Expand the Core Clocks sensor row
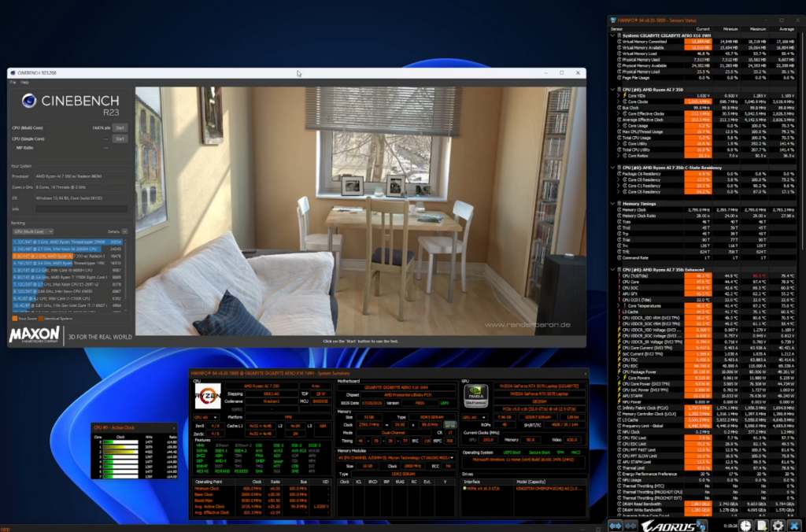This screenshot has width=806, height=532. point(619,102)
